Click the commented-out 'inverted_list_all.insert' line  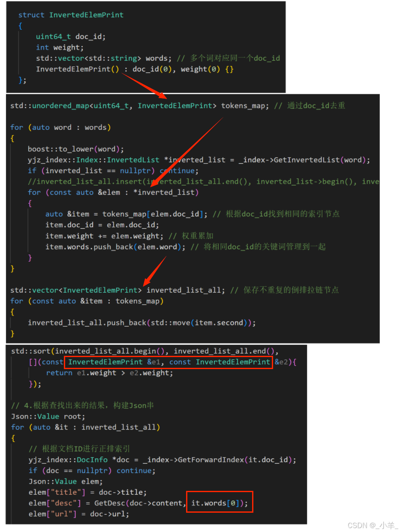click(x=204, y=182)
